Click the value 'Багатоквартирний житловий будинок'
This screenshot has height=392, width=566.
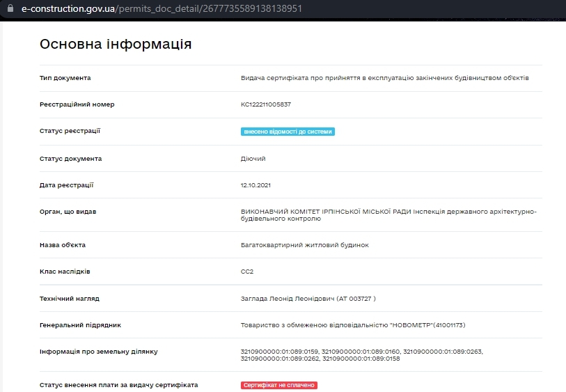coord(305,245)
